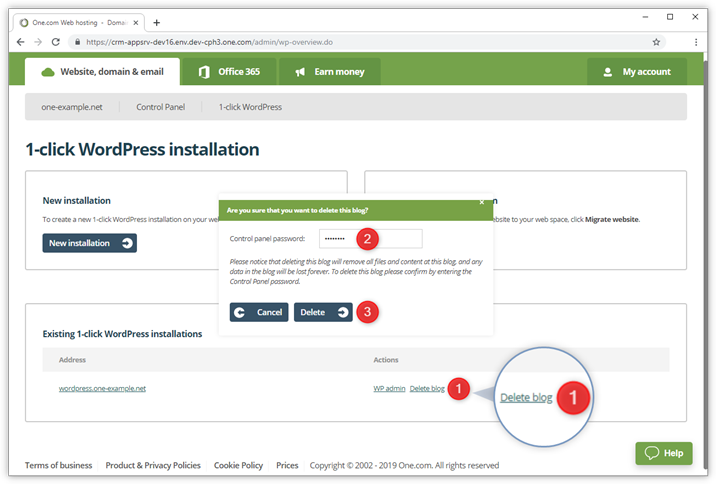This screenshot has height=484, width=716.
Task: Open the Website, domain & email tab
Action: click(102, 72)
